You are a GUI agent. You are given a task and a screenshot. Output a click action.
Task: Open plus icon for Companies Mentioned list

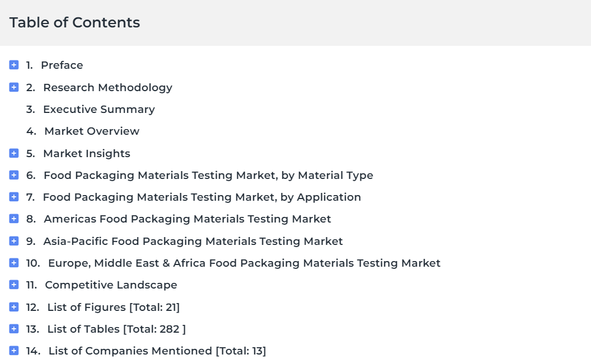coord(14,351)
